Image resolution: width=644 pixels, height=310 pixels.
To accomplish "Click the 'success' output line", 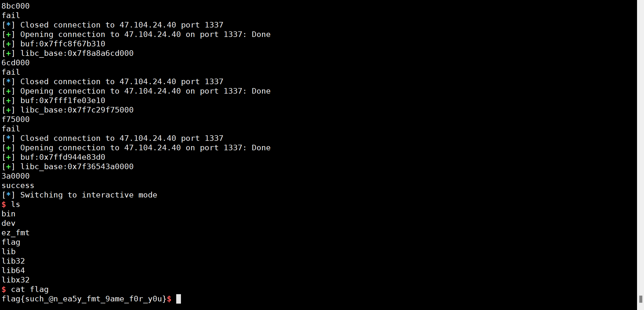I will [x=18, y=186].
